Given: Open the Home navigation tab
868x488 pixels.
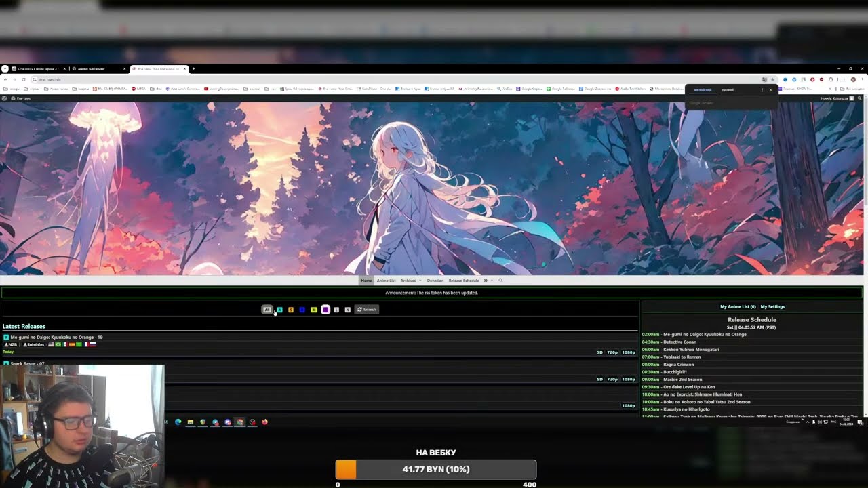Looking at the screenshot, I should click(x=366, y=281).
